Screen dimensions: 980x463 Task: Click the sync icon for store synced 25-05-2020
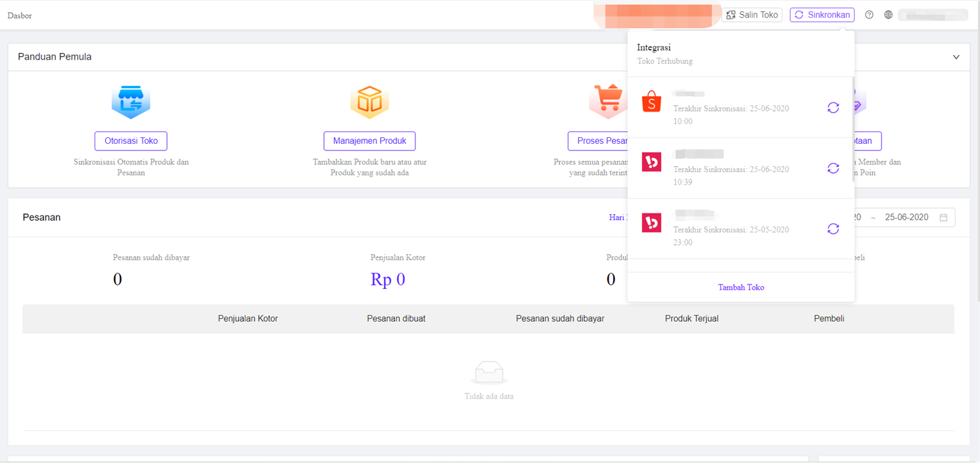tap(833, 229)
